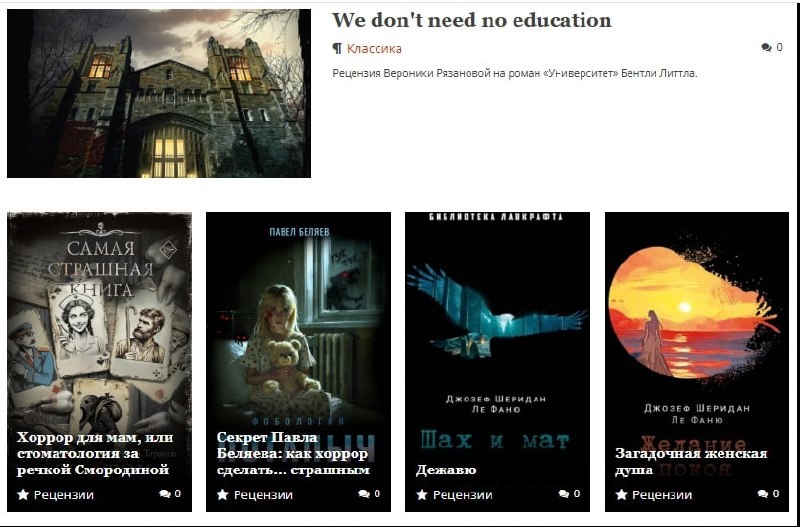Viewport: 800px width, 527px height.
Task: Open the We don't need no education article
Action: (x=471, y=20)
